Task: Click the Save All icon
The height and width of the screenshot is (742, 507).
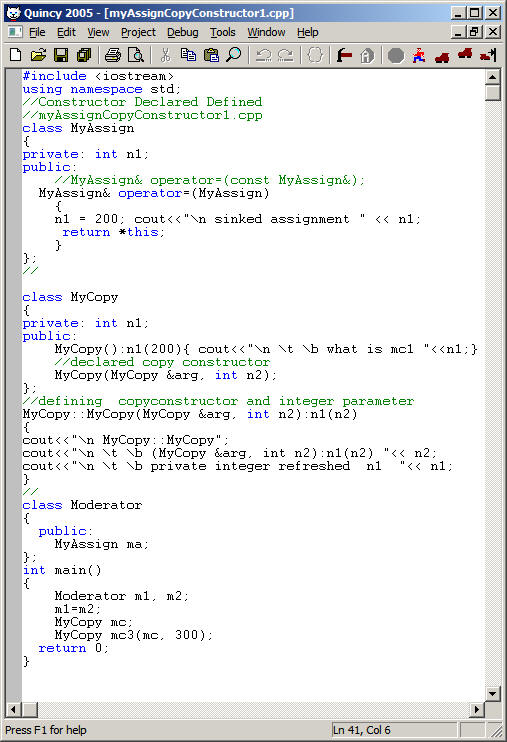Action: coord(84,55)
